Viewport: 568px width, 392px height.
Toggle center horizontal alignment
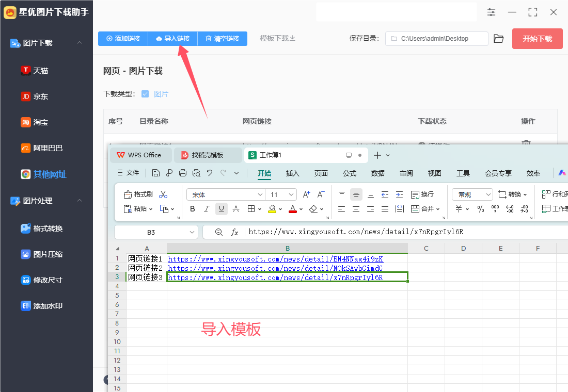point(356,209)
